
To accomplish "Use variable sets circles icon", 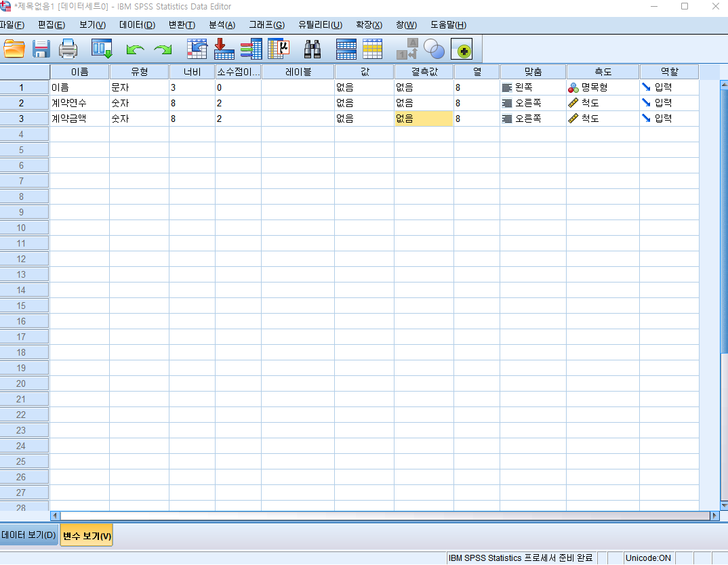I will (x=434, y=49).
